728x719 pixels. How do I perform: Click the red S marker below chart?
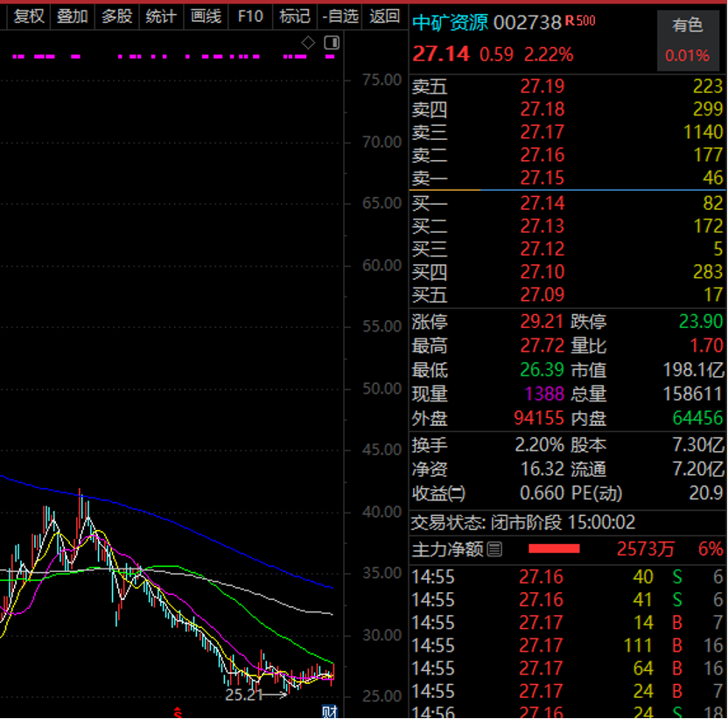pos(178,713)
